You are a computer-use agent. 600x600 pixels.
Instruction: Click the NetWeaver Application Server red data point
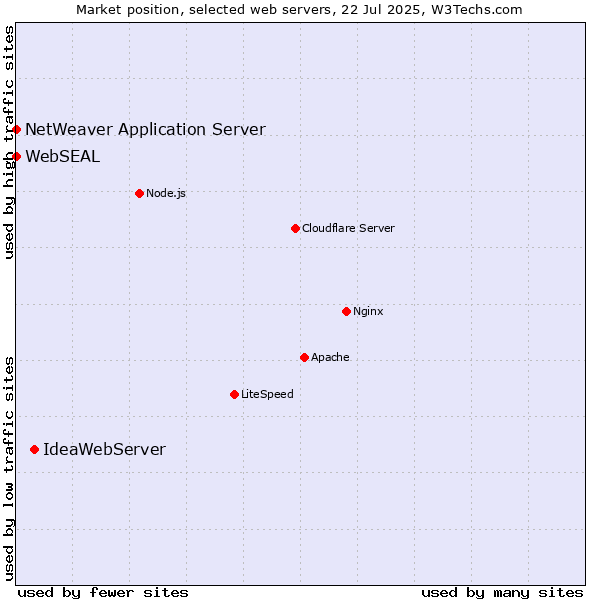16,129
